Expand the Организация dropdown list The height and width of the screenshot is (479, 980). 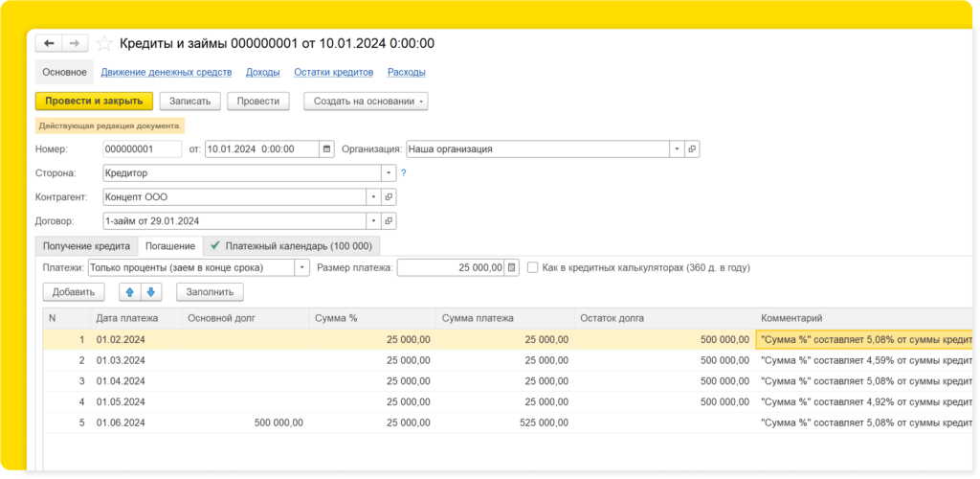[x=678, y=149]
